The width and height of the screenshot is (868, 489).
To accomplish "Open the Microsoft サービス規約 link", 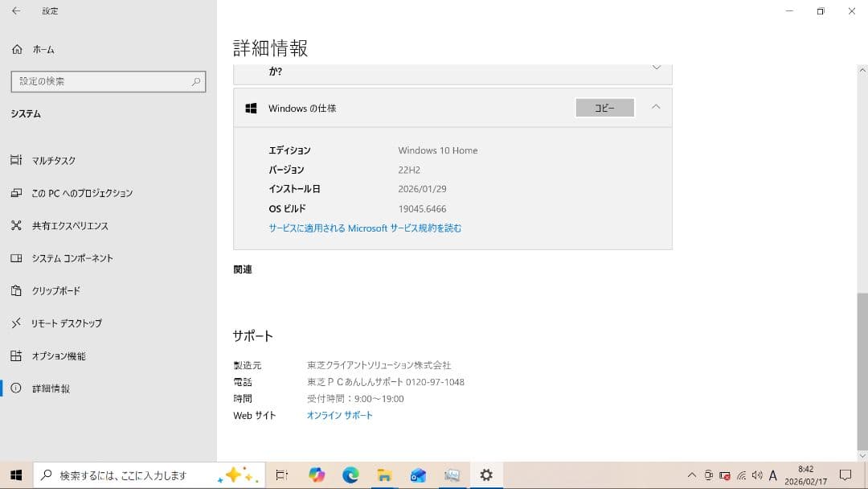I will click(365, 228).
